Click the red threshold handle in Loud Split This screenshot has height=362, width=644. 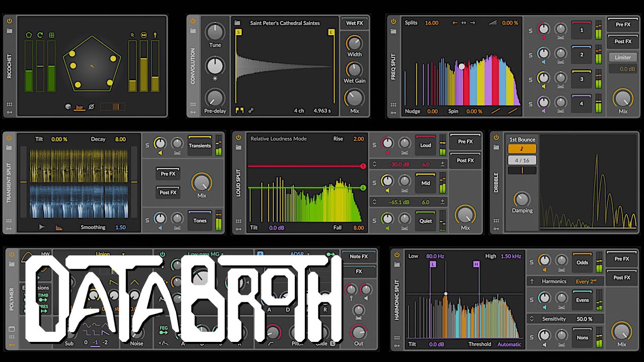(363, 166)
